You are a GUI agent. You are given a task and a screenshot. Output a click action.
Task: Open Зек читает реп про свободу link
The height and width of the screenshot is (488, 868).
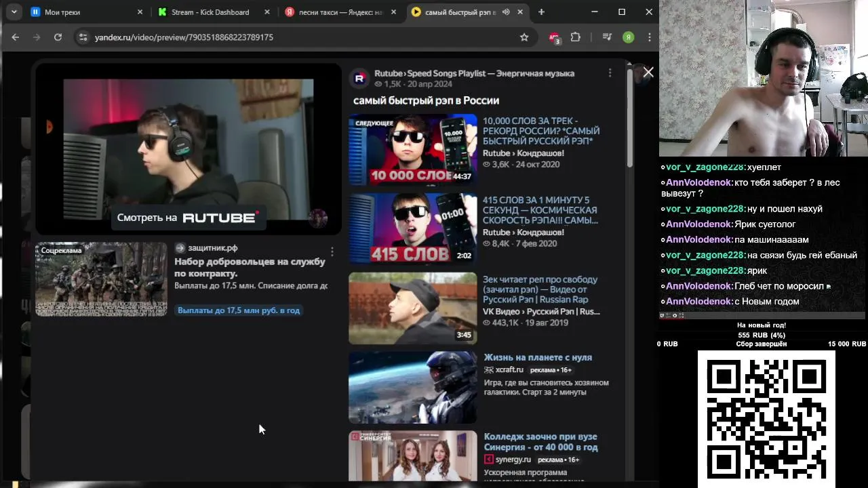coord(540,289)
